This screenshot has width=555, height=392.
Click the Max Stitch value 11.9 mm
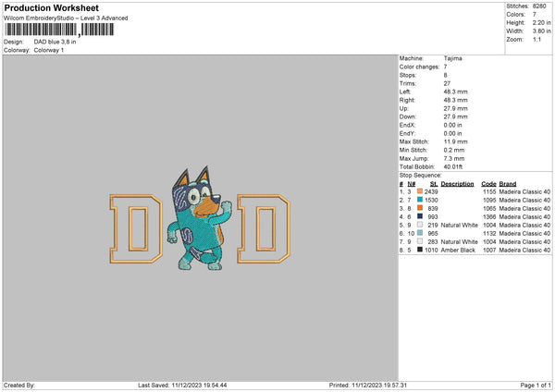click(x=455, y=141)
